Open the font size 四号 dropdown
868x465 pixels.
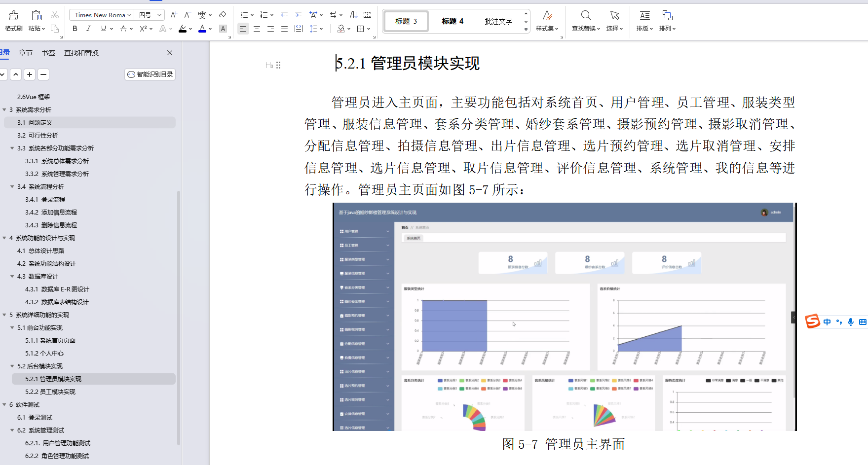(x=159, y=15)
